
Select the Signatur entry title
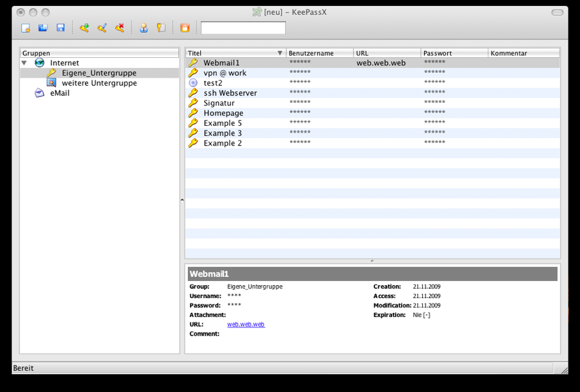[219, 103]
